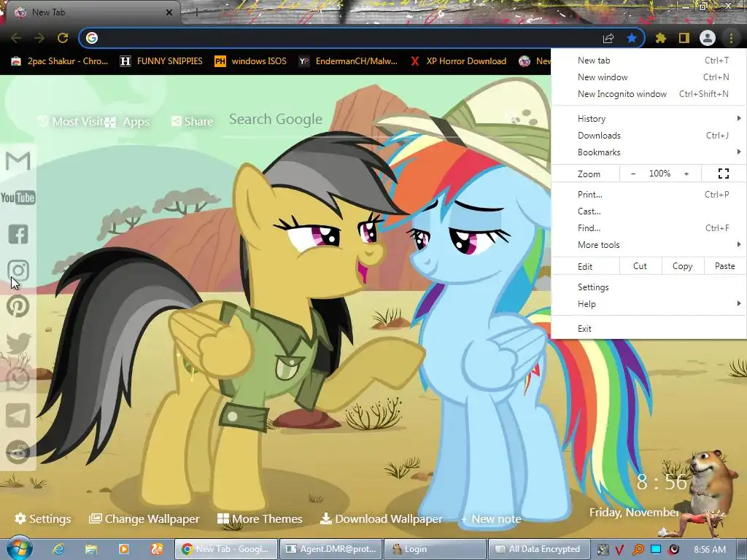Open the 2pac Shakur bookmark

[x=60, y=61]
